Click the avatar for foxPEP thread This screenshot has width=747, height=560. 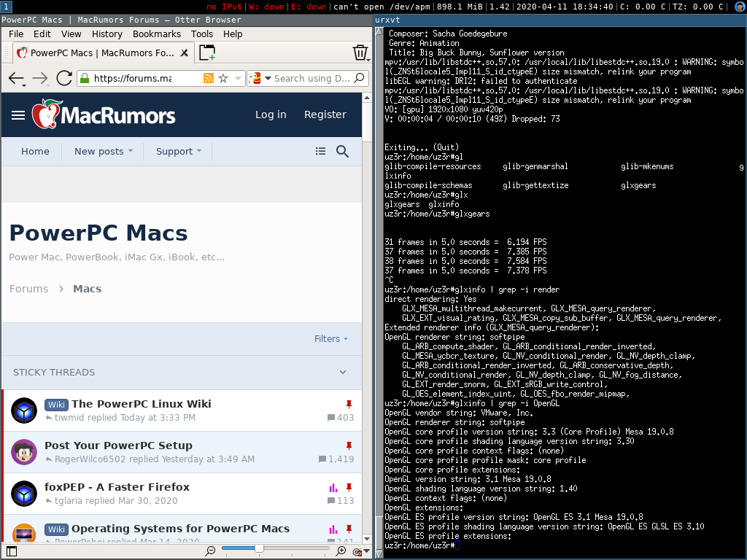click(x=24, y=494)
